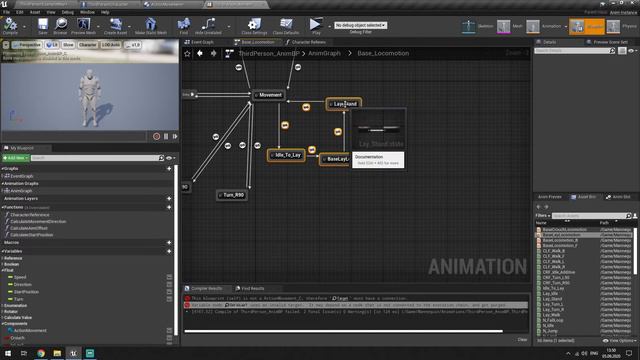Toggle visibility of Turn variable
The image size is (640, 360).
click(x=169, y=299)
